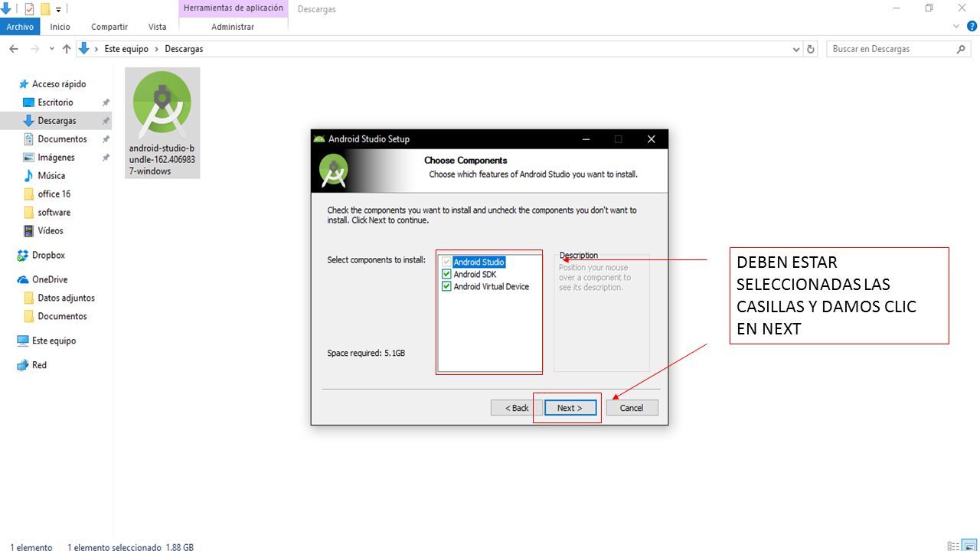The width and height of the screenshot is (980, 551).
Task: Open the office 16 folder
Action: point(54,194)
